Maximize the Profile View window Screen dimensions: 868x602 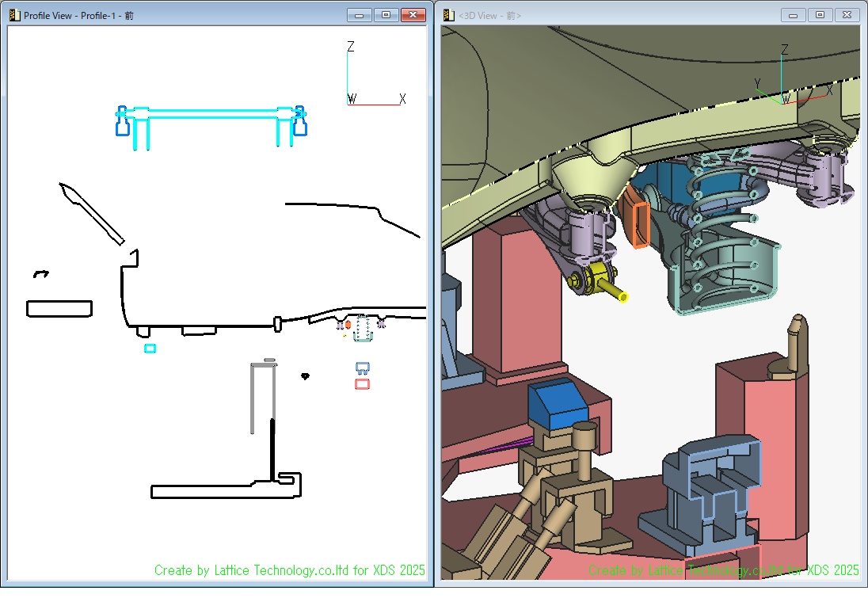[386, 15]
